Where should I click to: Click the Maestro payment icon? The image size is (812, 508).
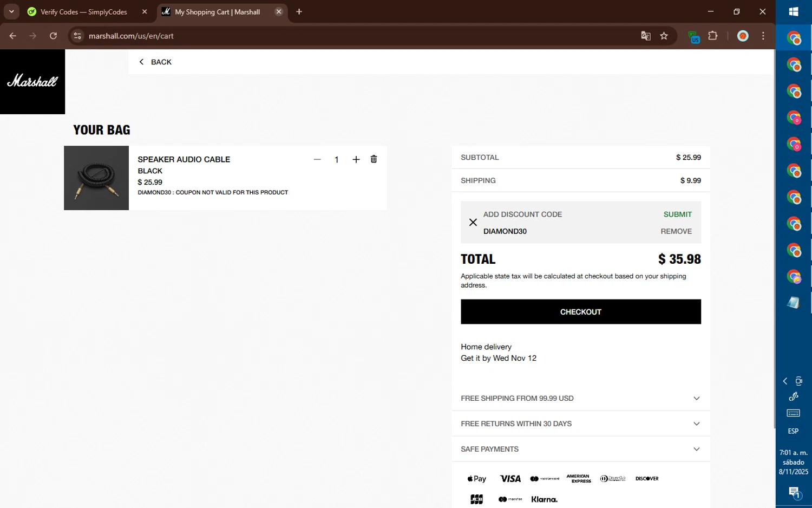(510, 499)
